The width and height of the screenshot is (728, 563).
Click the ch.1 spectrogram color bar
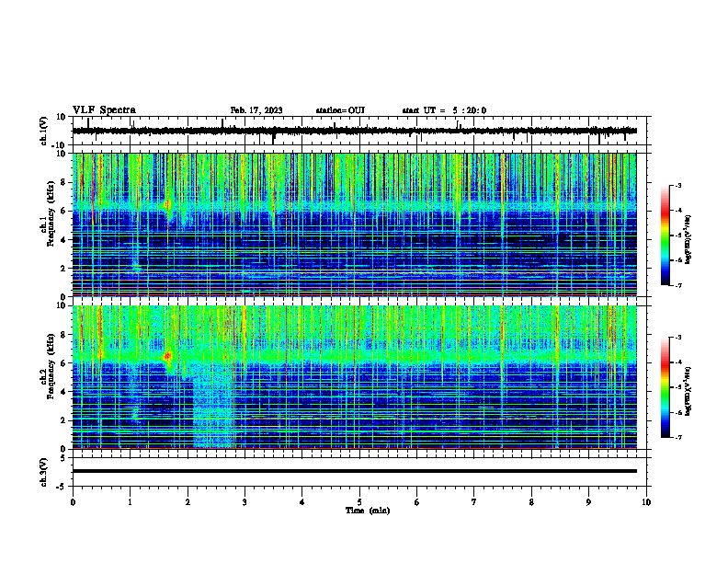tap(665, 236)
